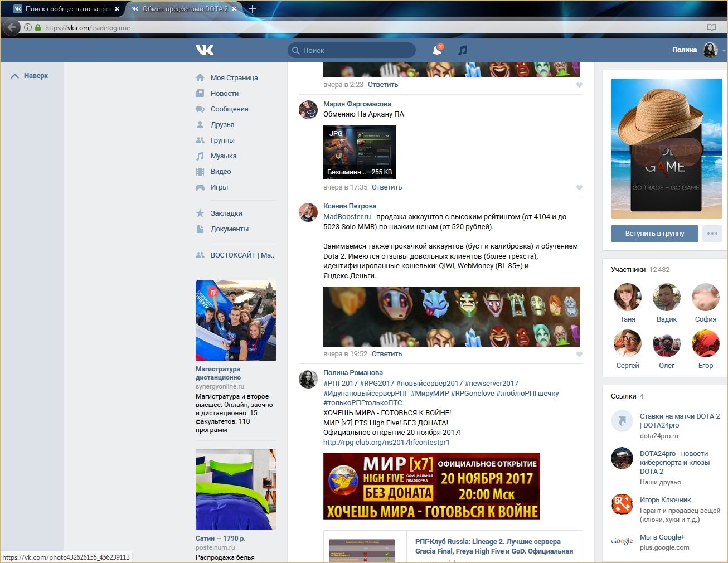728x563 pixels.
Task: Open Полина Романова's post avatar
Action: click(308, 379)
